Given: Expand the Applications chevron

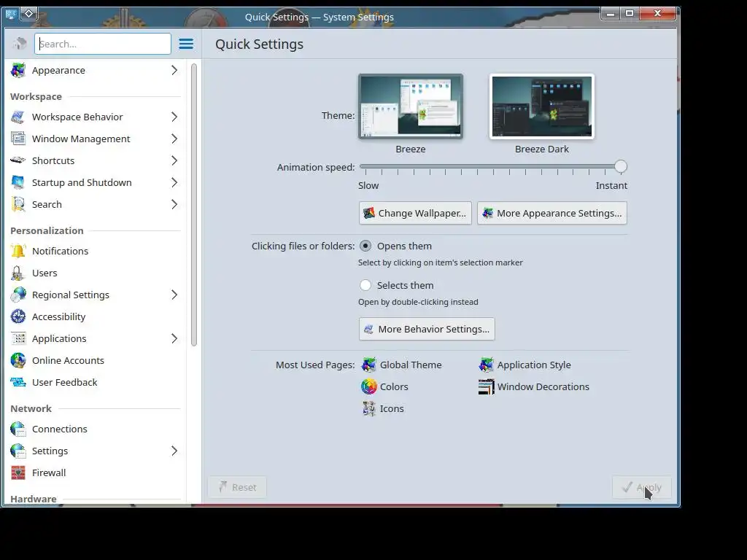Looking at the screenshot, I should coord(174,338).
